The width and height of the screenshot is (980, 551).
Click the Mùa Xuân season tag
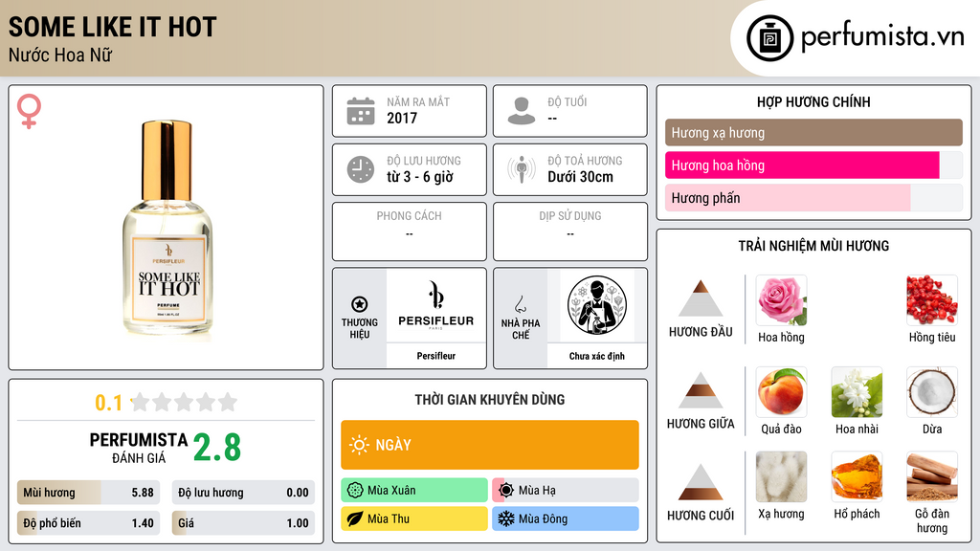coord(414,491)
